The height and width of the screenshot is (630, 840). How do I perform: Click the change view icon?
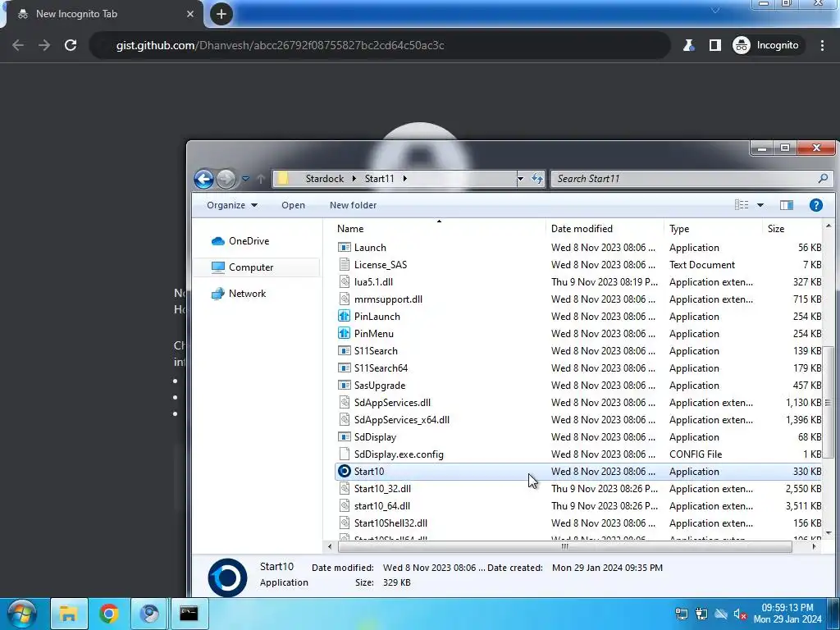742,205
